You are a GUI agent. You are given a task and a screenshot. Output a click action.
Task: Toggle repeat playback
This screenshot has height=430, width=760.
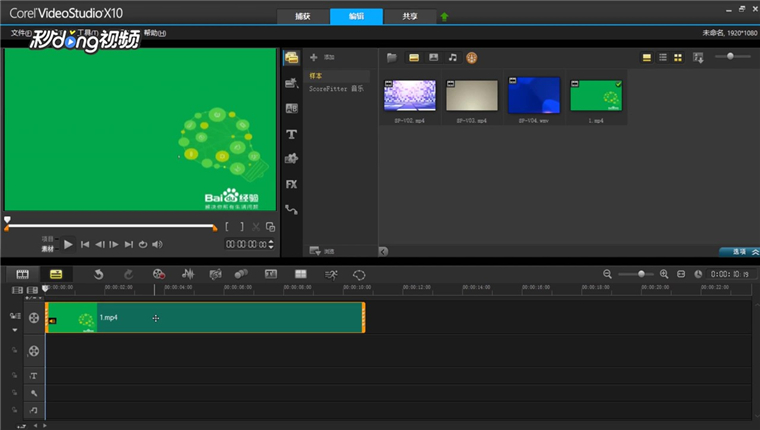pyautogui.click(x=143, y=244)
